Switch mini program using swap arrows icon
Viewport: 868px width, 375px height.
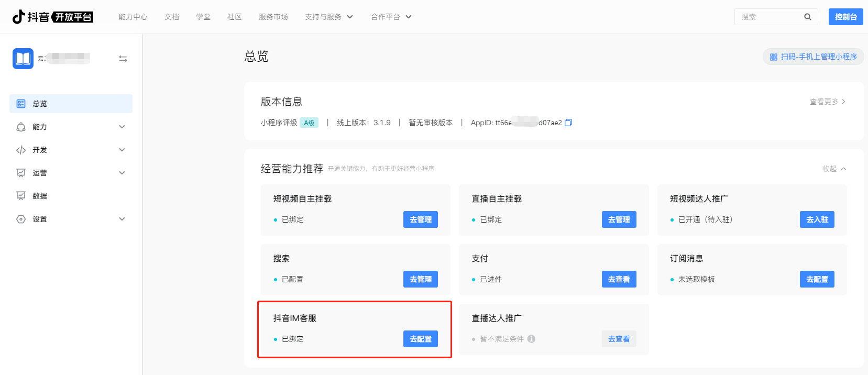123,59
